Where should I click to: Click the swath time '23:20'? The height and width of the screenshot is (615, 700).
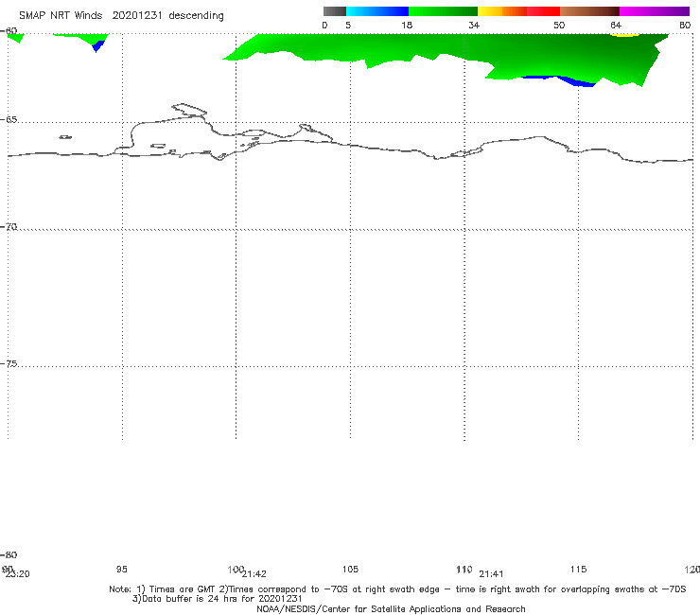point(18,574)
